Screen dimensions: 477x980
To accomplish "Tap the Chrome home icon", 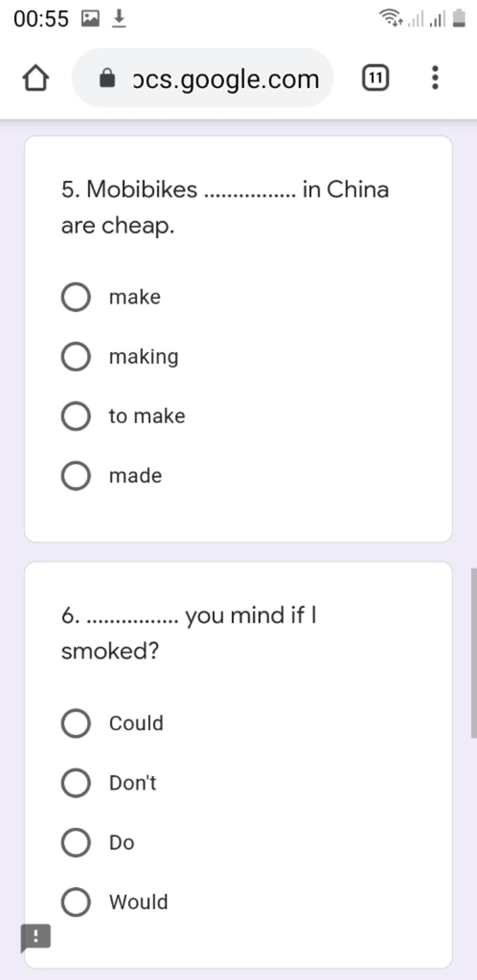I will pos(35,78).
